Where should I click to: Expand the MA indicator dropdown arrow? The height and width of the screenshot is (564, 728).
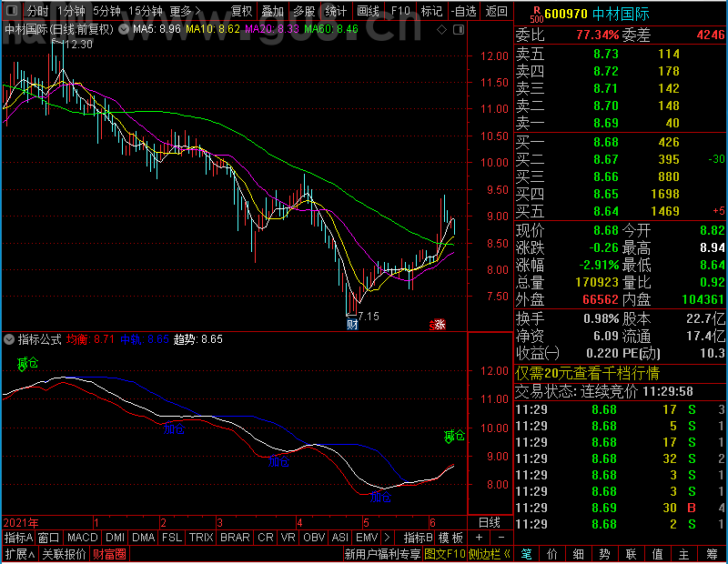coord(124,29)
